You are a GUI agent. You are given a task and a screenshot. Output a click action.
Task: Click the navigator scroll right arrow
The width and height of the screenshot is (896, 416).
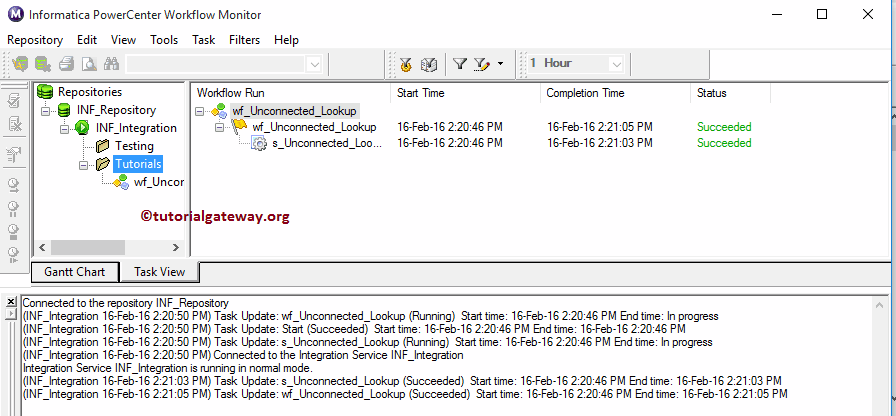click(175, 247)
